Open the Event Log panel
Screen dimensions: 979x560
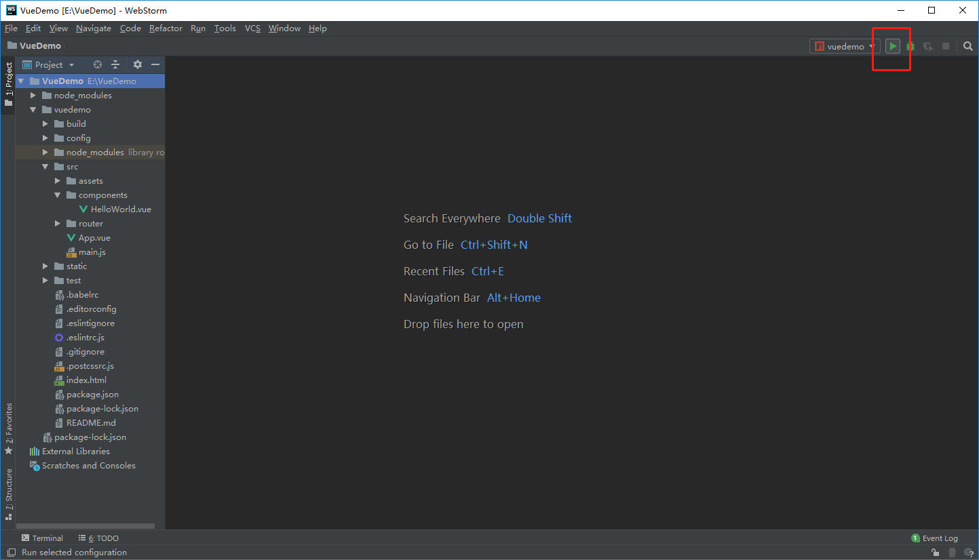point(934,538)
